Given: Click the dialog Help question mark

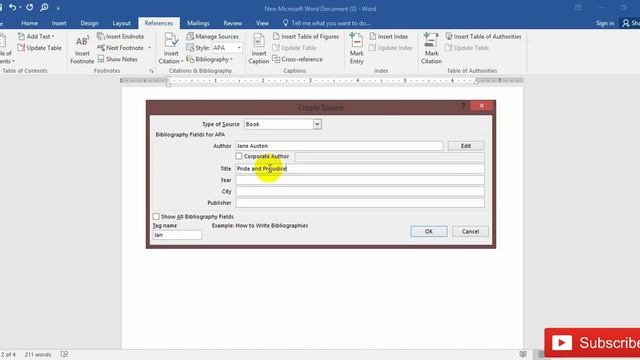Looking at the screenshot, I should coord(463,106).
